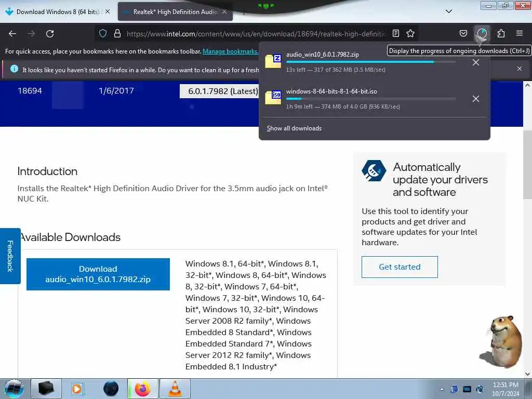This screenshot has width=532, height=399.
Task: Click the forward navigation arrow
Action: pyautogui.click(x=31, y=34)
